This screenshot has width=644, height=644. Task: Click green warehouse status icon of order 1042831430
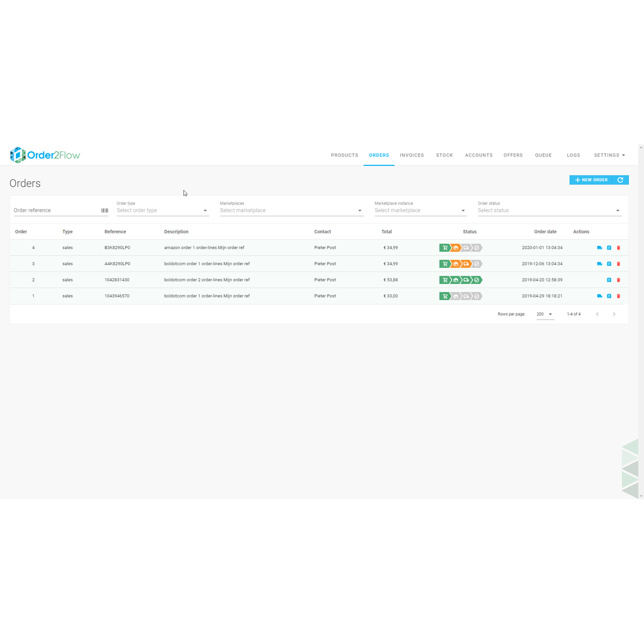coord(456,280)
